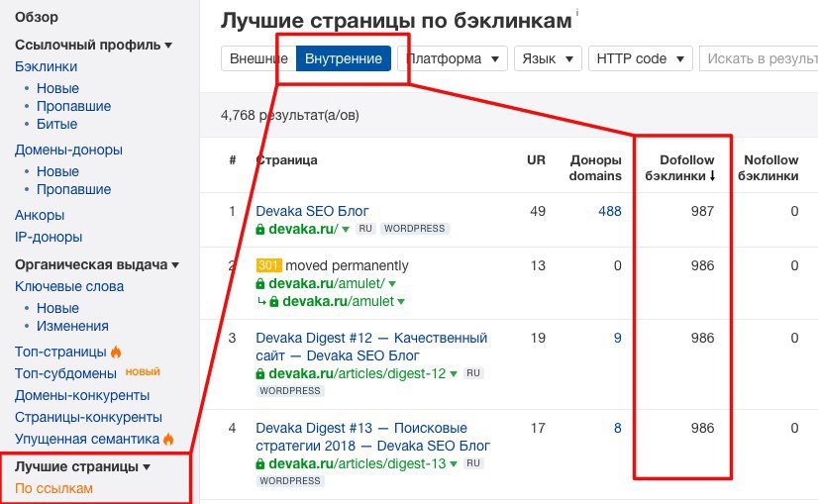The width and height of the screenshot is (818, 504).
Task: Sort table by Nofollow бэклинки column
Action: click(x=767, y=167)
